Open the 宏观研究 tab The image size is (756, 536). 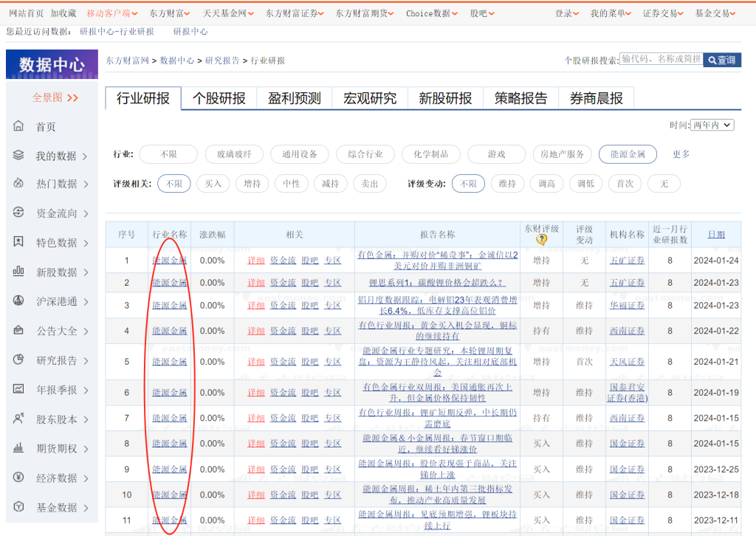(x=370, y=98)
